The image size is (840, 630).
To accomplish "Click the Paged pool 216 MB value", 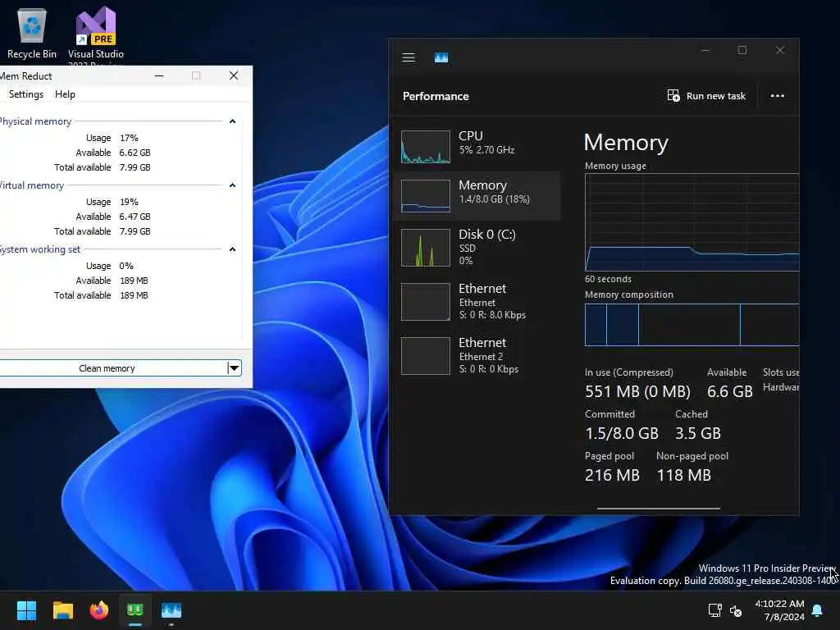I will 612,475.
